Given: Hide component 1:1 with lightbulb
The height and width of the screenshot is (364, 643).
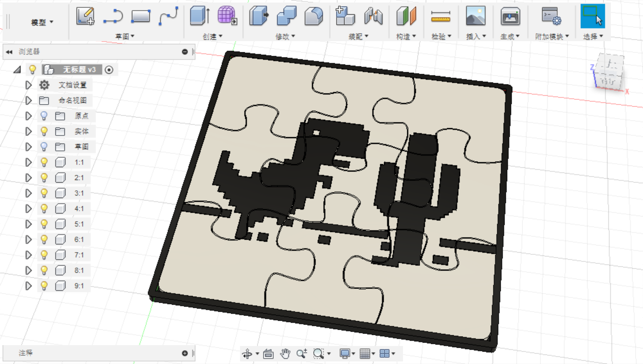Looking at the screenshot, I should click(x=44, y=162).
